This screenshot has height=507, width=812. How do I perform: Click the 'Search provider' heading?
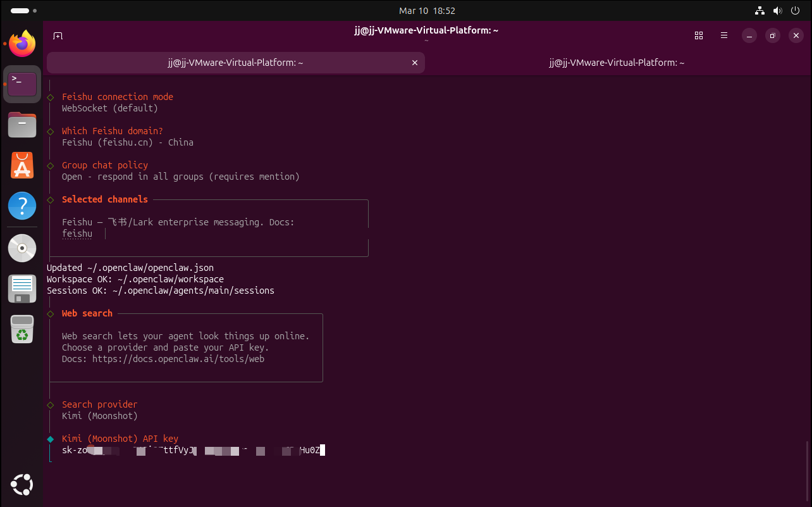100,404
